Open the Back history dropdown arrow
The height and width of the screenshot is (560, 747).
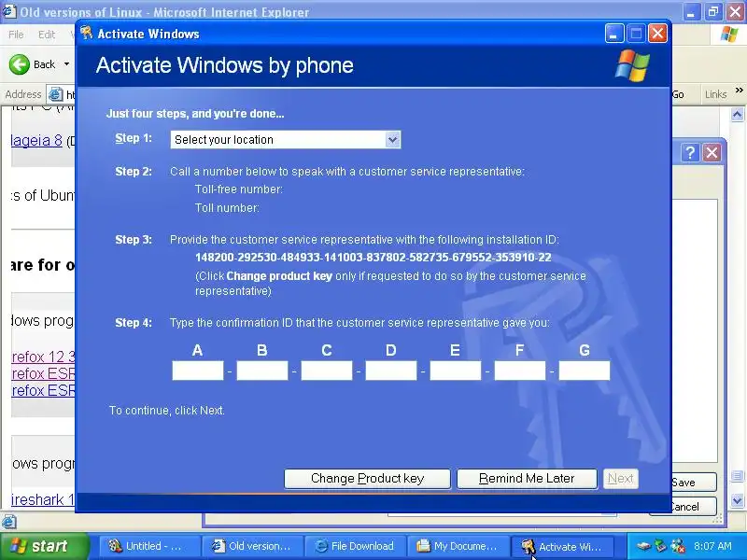pos(66,64)
